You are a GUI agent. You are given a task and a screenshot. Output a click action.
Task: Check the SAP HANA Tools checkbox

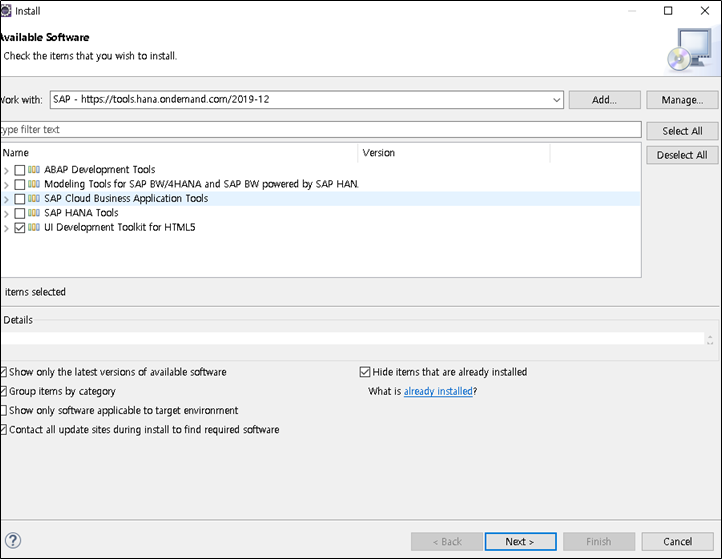coord(19,213)
